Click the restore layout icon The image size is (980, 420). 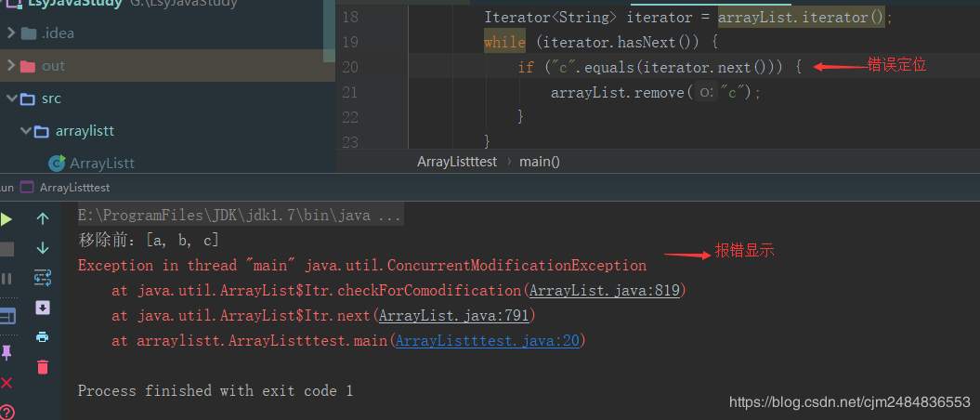tap(7, 317)
